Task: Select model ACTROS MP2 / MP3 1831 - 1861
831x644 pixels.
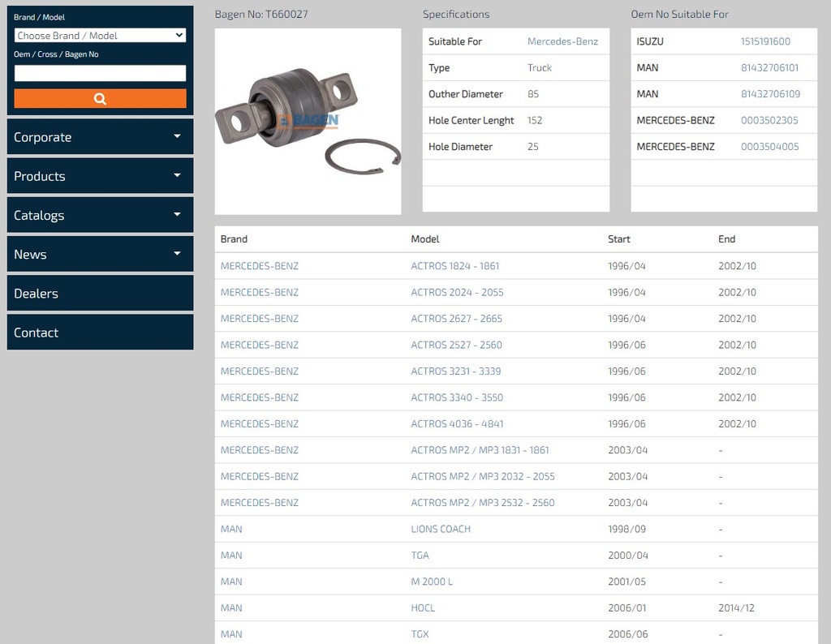Action: [x=480, y=450]
